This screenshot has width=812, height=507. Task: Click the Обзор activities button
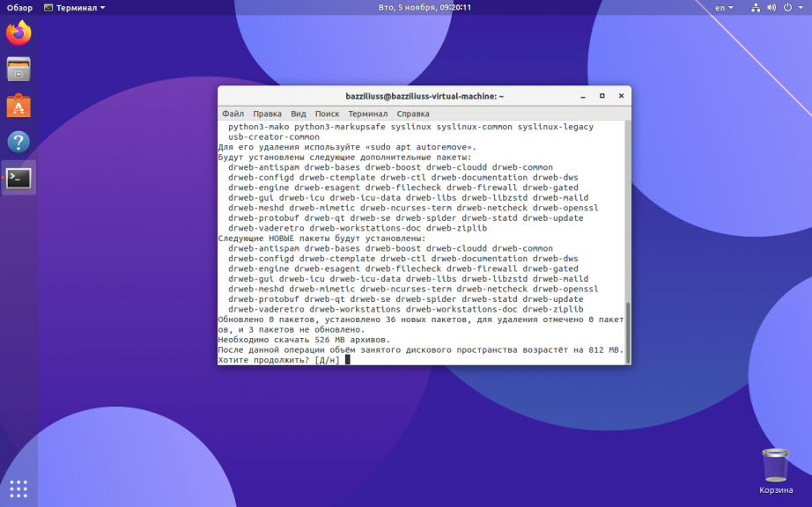tap(19, 8)
